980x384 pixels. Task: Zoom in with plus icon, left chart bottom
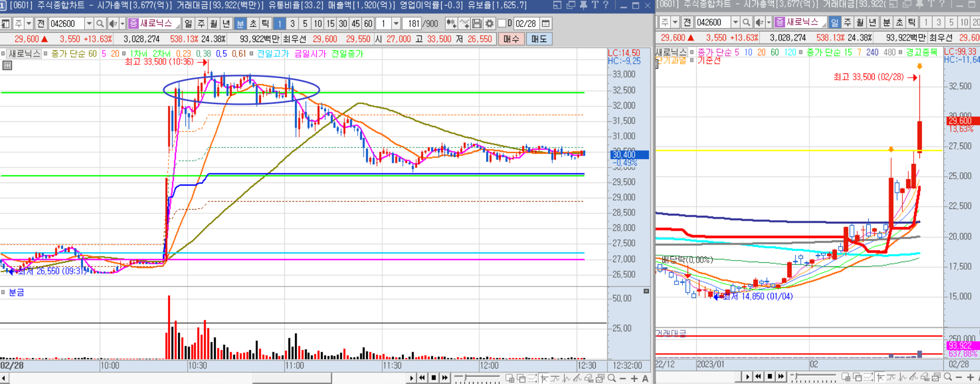[x=634, y=378]
